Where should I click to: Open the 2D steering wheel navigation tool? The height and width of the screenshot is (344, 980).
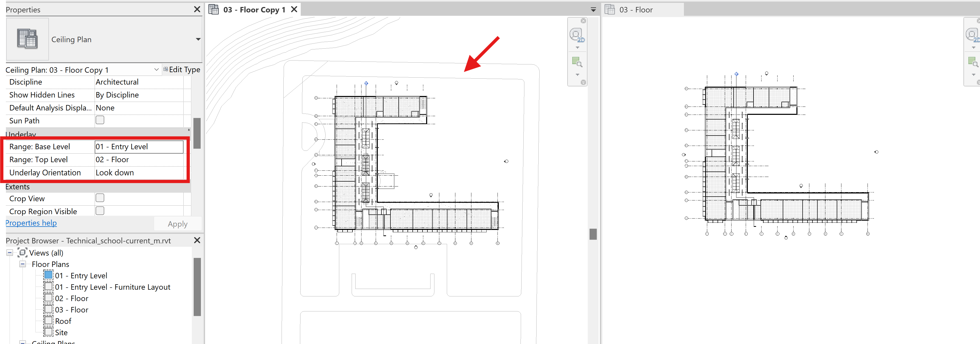(577, 35)
